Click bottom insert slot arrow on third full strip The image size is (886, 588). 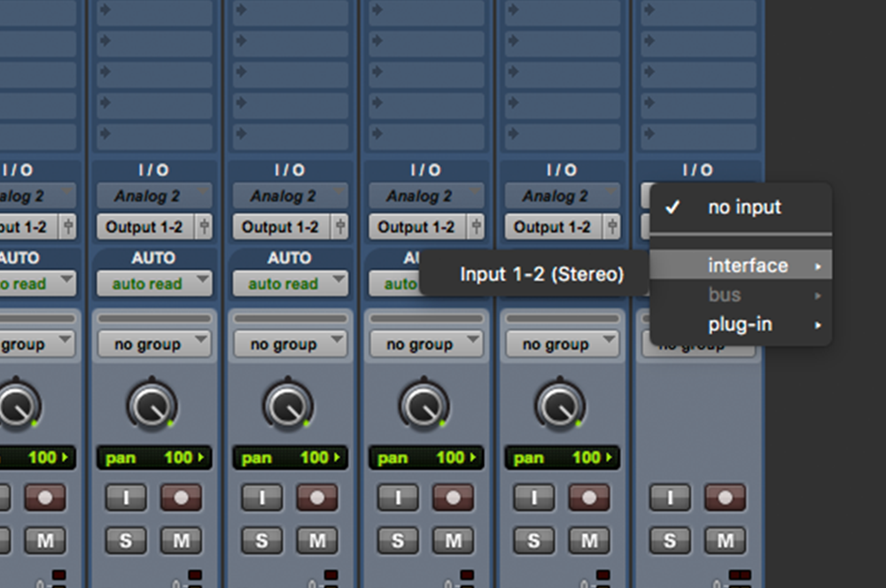click(377, 134)
